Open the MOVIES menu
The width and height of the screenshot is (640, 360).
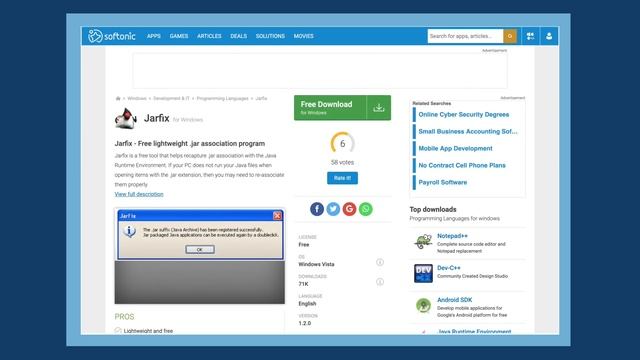point(304,36)
